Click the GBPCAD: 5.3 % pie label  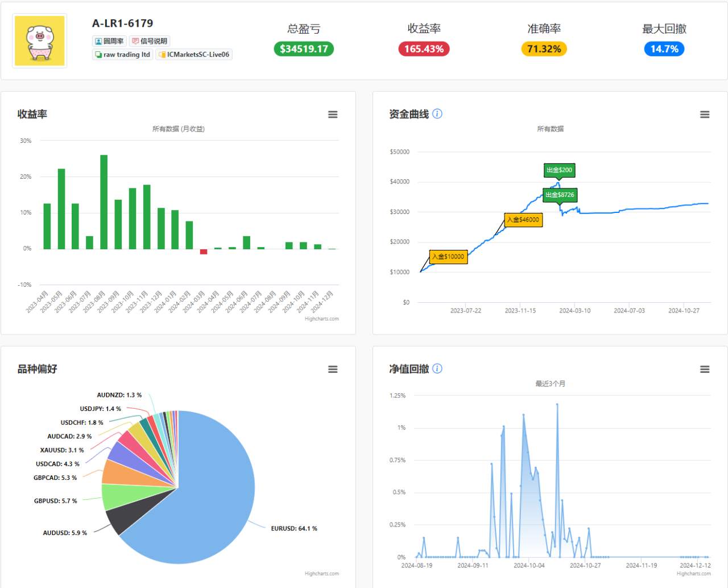click(55, 478)
